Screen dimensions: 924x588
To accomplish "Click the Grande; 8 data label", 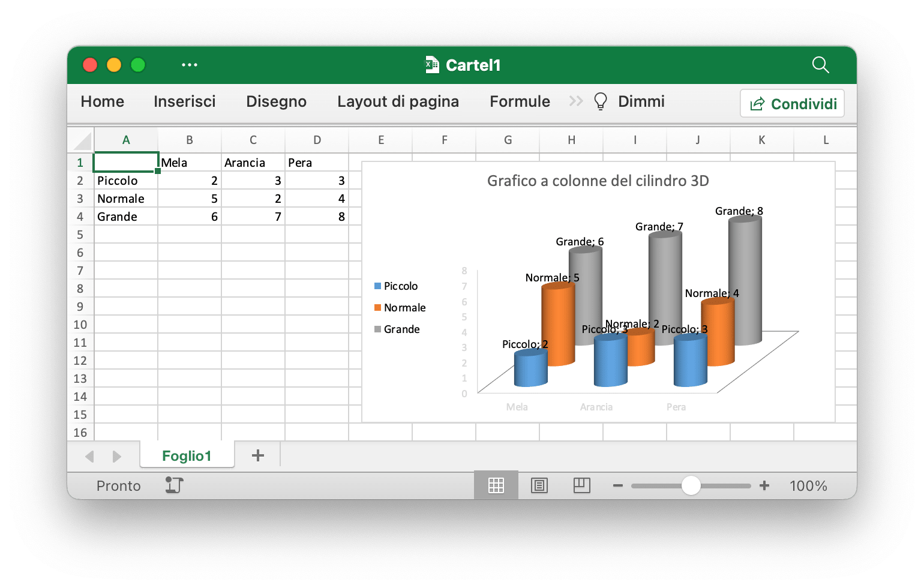I will coord(739,211).
